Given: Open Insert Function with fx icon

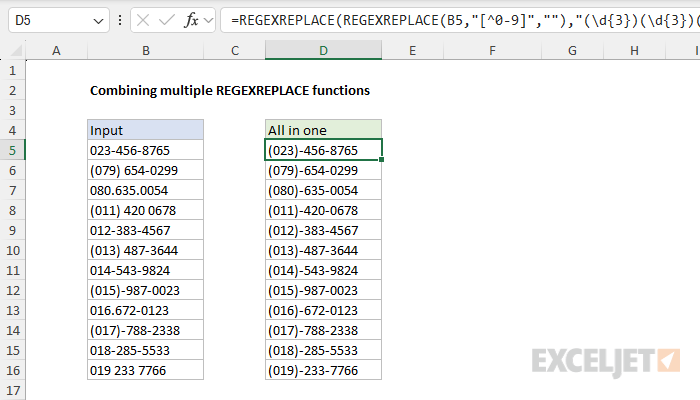Looking at the screenshot, I should point(192,20).
